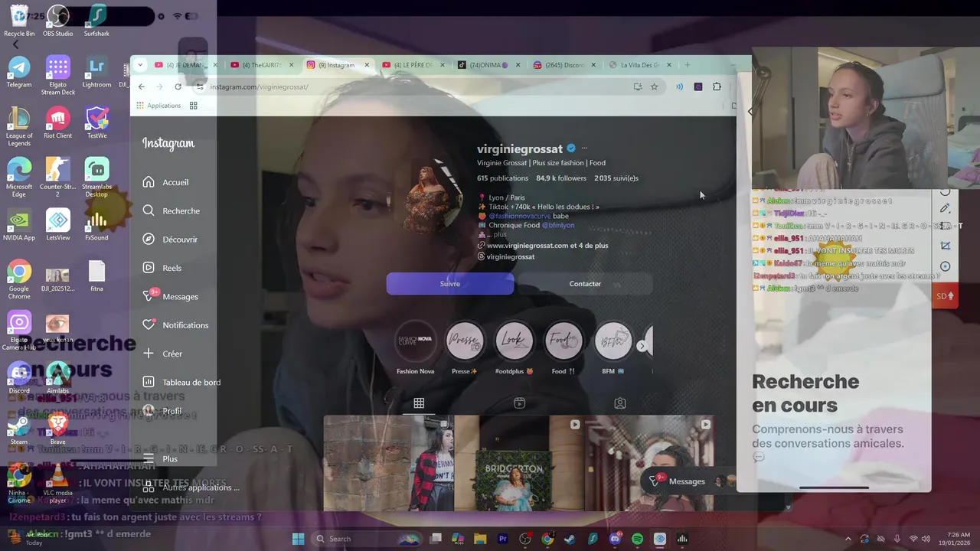Open Reels in Instagram sidebar
This screenshot has width=980, height=551.
click(x=162, y=268)
